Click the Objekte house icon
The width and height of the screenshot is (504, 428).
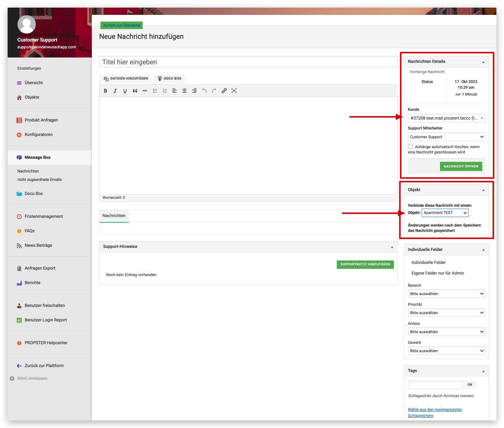tap(19, 97)
